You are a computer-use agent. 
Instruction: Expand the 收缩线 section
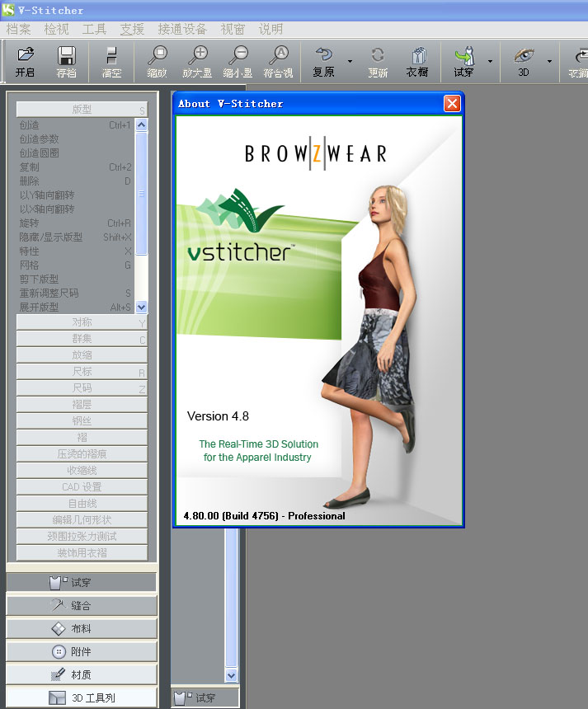click(82, 470)
